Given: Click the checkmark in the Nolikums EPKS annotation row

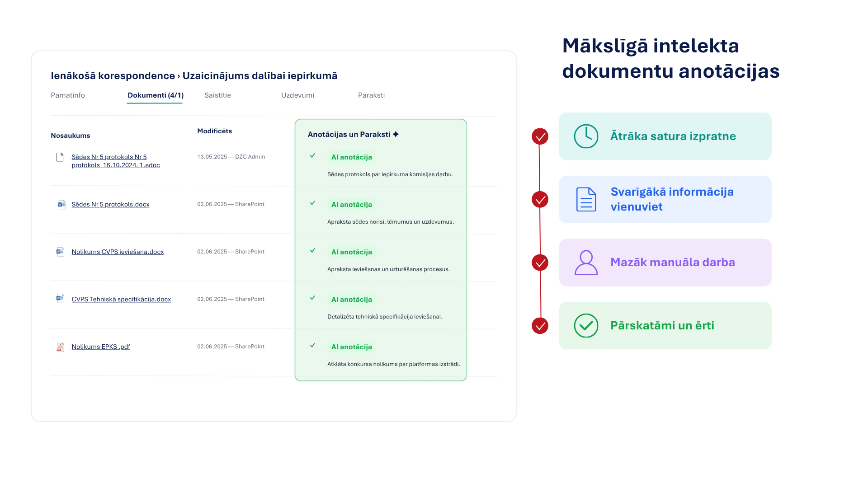Looking at the screenshot, I should (x=312, y=345).
